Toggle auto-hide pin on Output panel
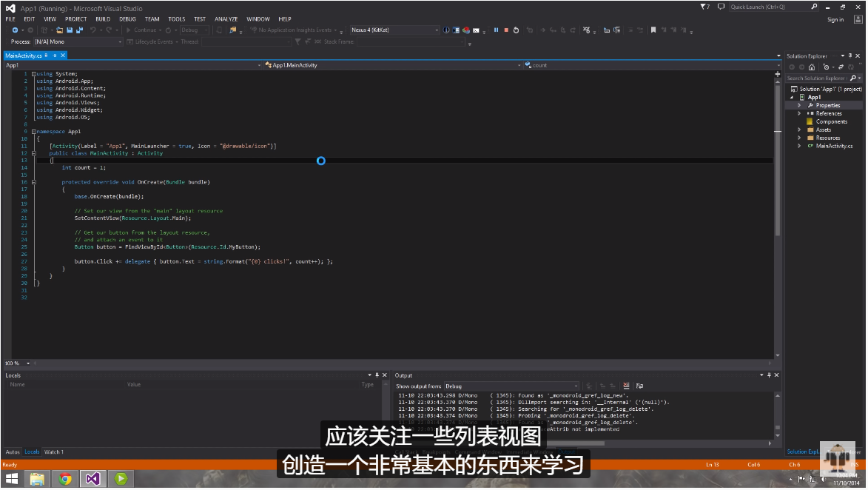Image resolution: width=868 pixels, height=490 pixels. point(769,375)
